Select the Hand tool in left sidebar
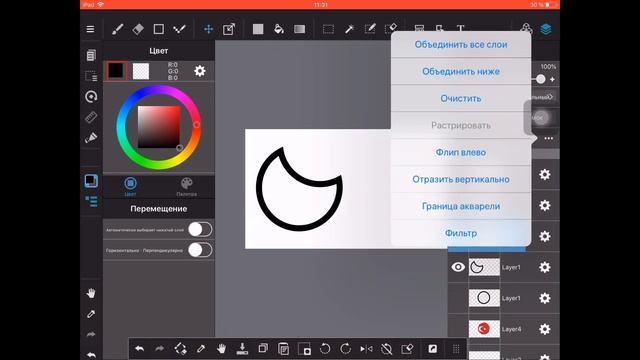Screen dimensions: 640x360 [x=91, y=293]
